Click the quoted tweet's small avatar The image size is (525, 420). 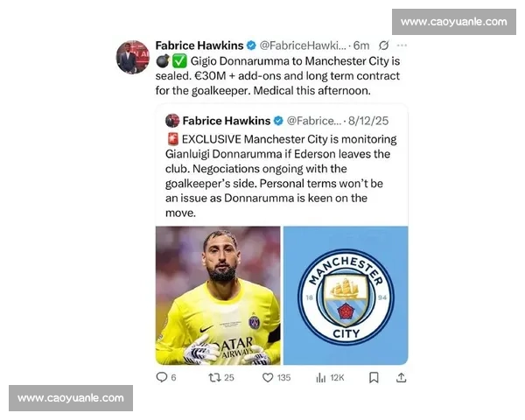(172, 121)
